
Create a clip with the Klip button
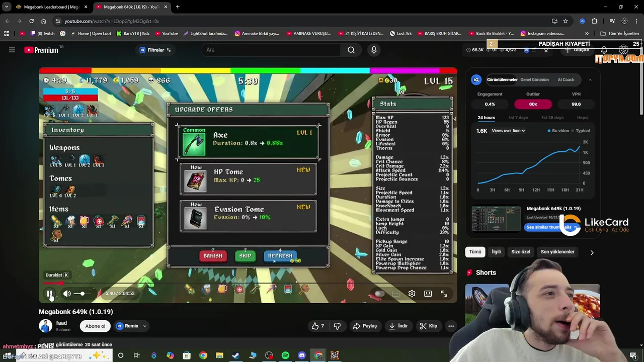(428, 326)
